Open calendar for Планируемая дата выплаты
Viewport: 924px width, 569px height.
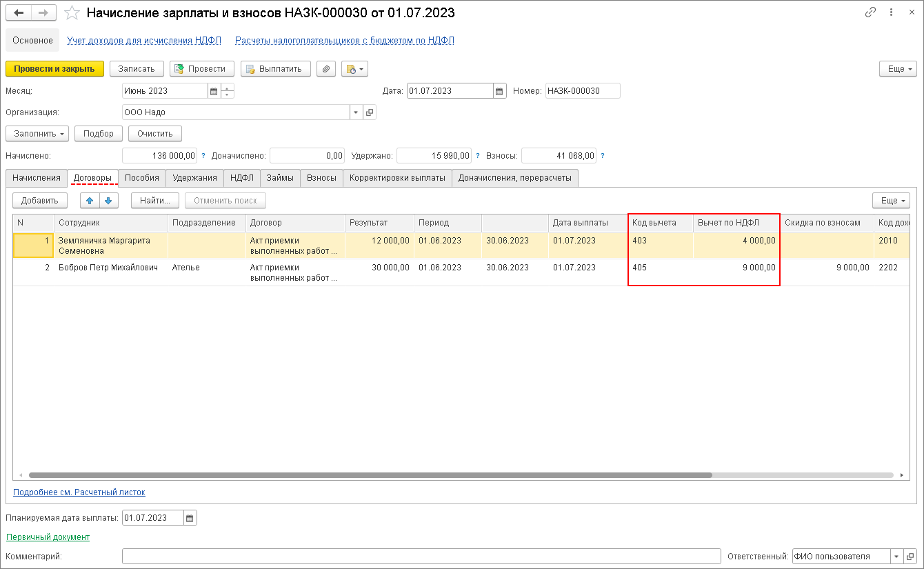pyautogui.click(x=190, y=518)
